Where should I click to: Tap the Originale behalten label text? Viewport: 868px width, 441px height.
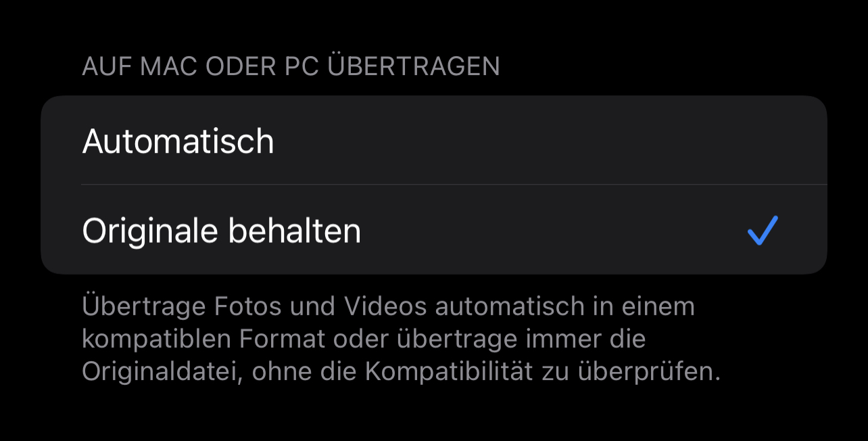point(221,231)
